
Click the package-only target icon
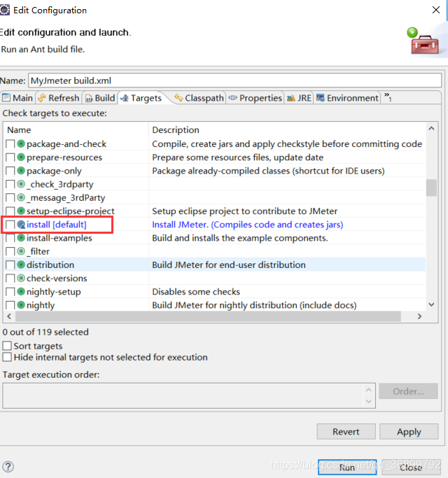coord(21,170)
